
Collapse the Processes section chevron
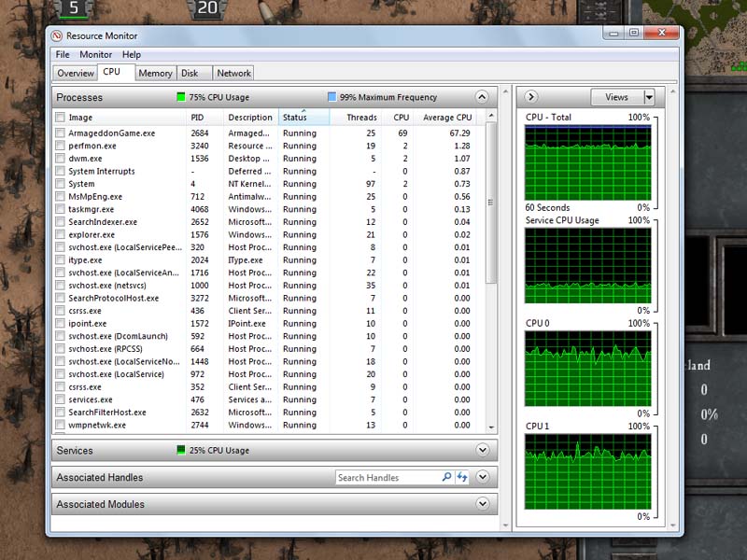pos(482,97)
